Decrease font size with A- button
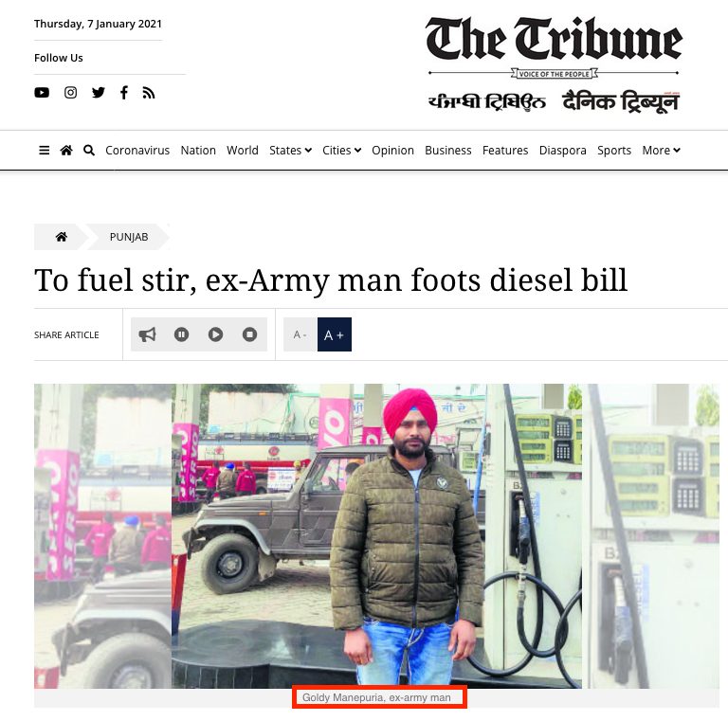The height and width of the screenshot is (721, 728). [x=300, y=334]
